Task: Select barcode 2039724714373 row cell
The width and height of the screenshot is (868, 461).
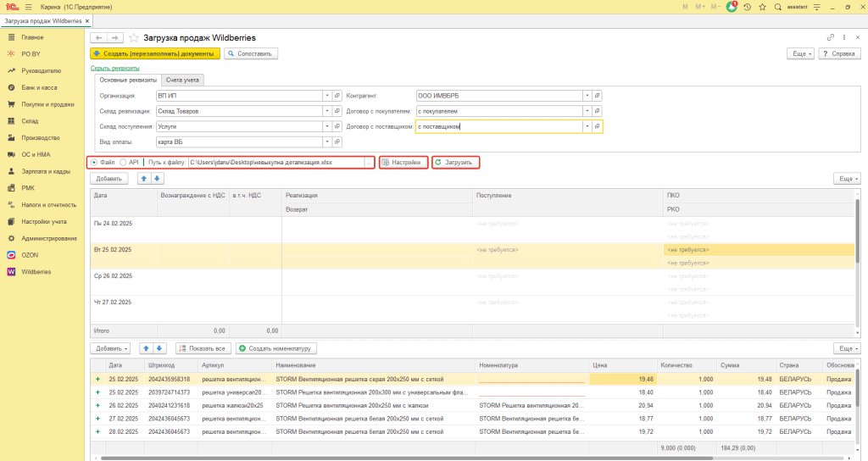Action: 170,392
